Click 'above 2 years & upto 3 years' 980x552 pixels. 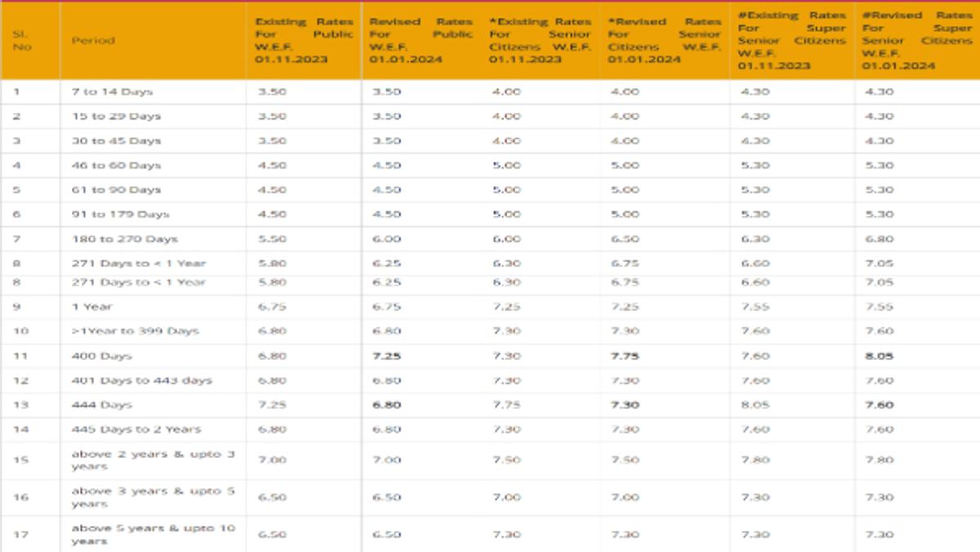coord(153,460)
